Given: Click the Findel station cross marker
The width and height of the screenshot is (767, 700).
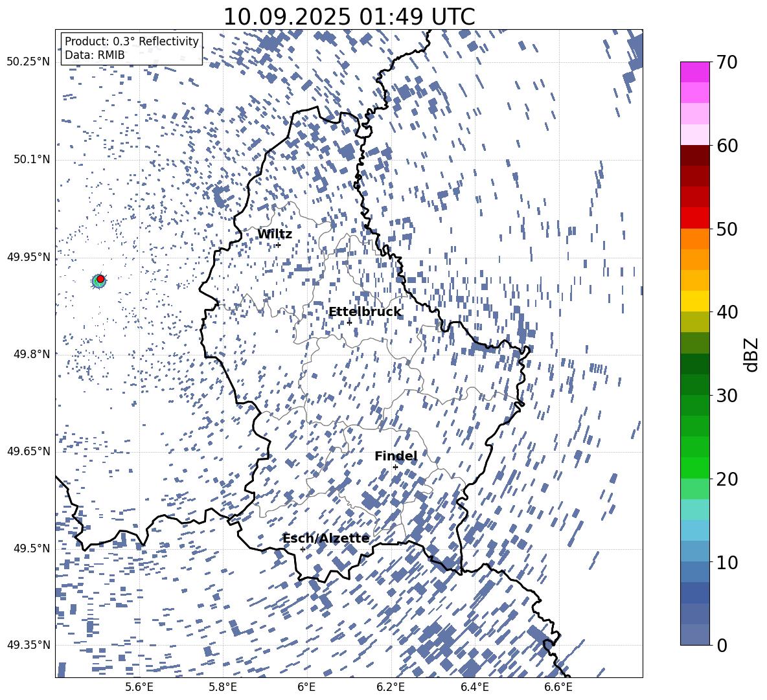Looking at the screenshot, I should click(395, 468).
